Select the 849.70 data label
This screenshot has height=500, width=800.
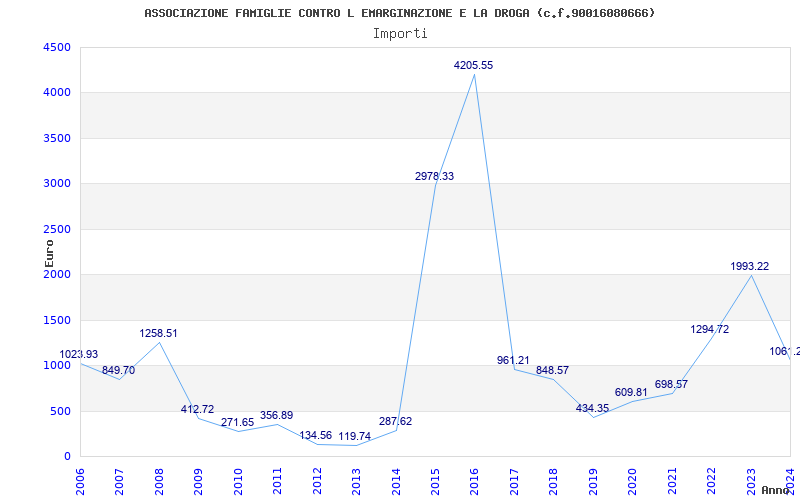click(118, 370)
